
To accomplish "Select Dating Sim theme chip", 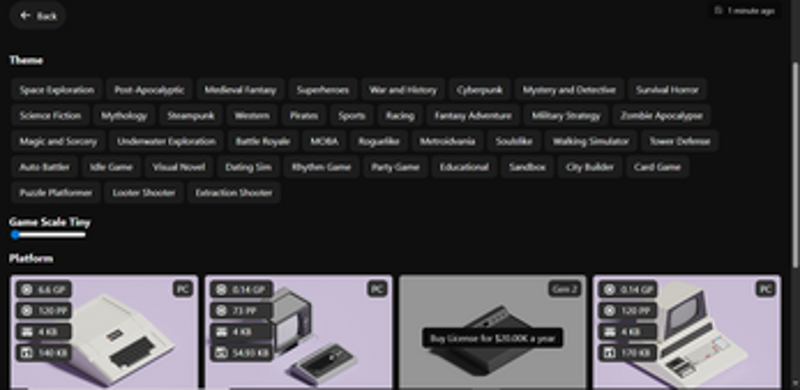I will pyautogui.click(x=248, y=167).
